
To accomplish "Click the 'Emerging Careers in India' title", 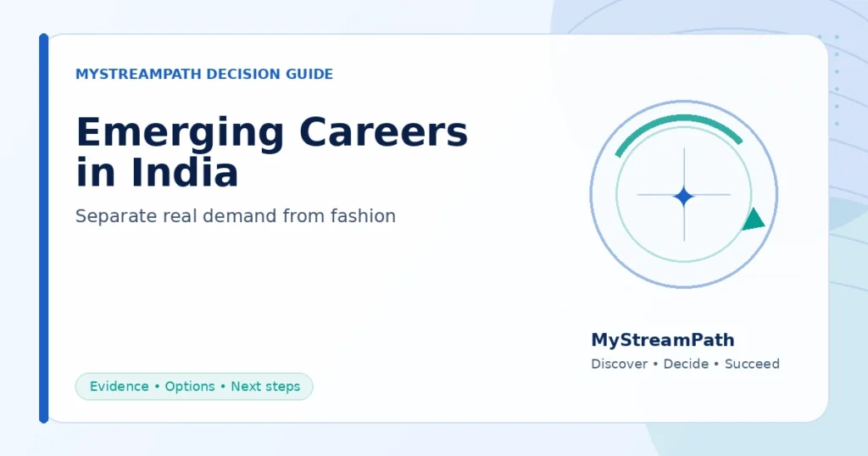I will click(x=272, y=153).
